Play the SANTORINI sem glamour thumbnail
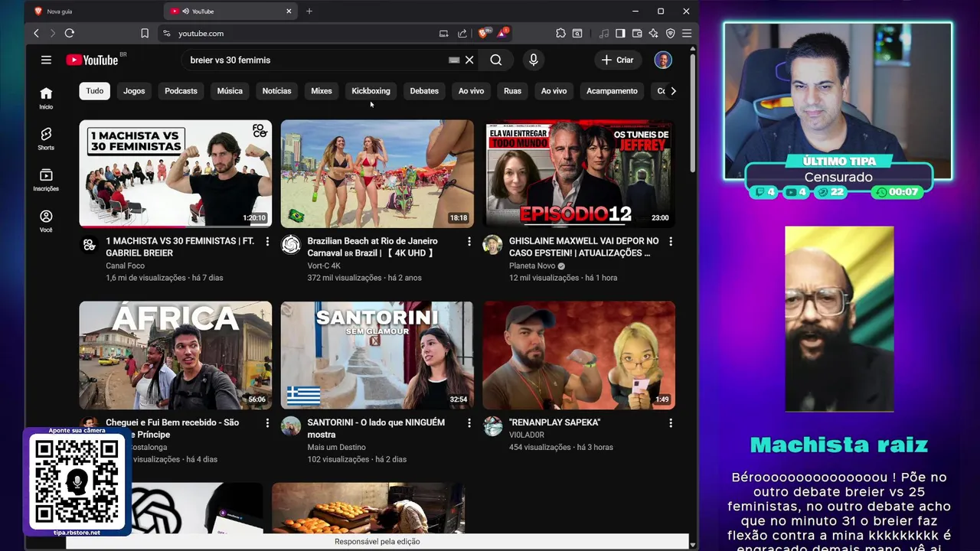This screenshot has height=551, width=980. point(377,355)
